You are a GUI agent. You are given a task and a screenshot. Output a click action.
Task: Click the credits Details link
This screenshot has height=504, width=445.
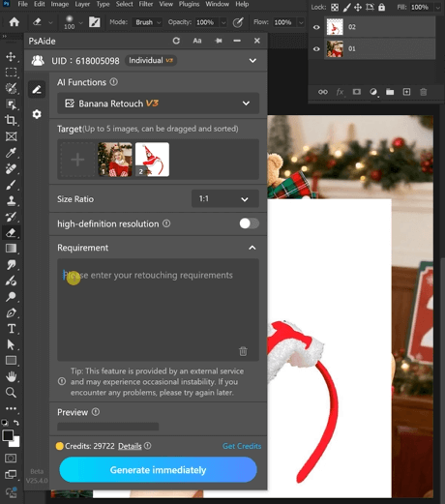point(130,446)
